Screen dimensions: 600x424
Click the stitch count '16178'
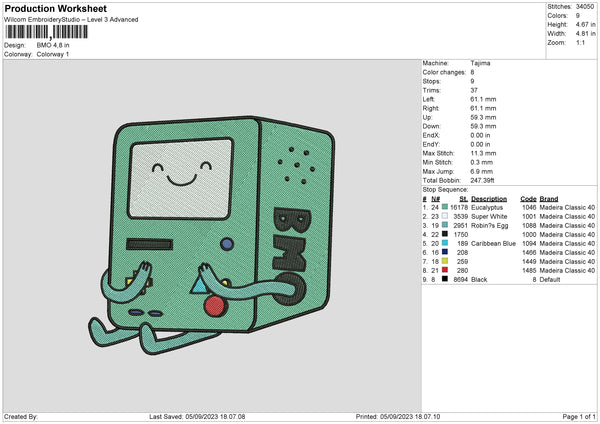pyautogui.click(x=459, y=207)
